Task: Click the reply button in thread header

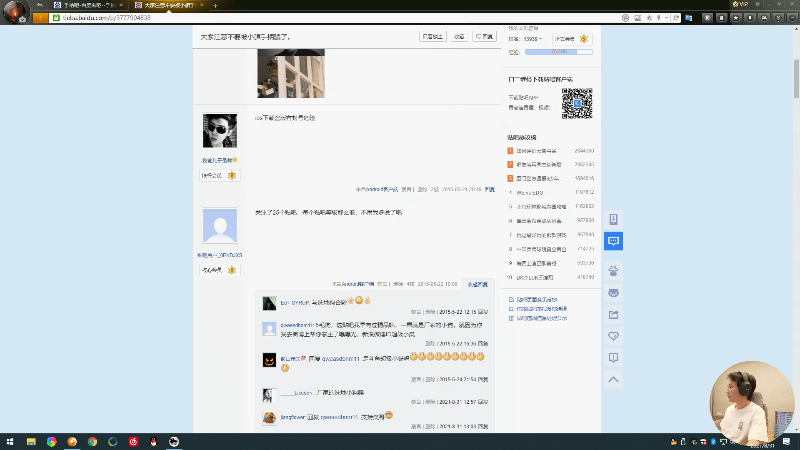Action: pos(484,37)
